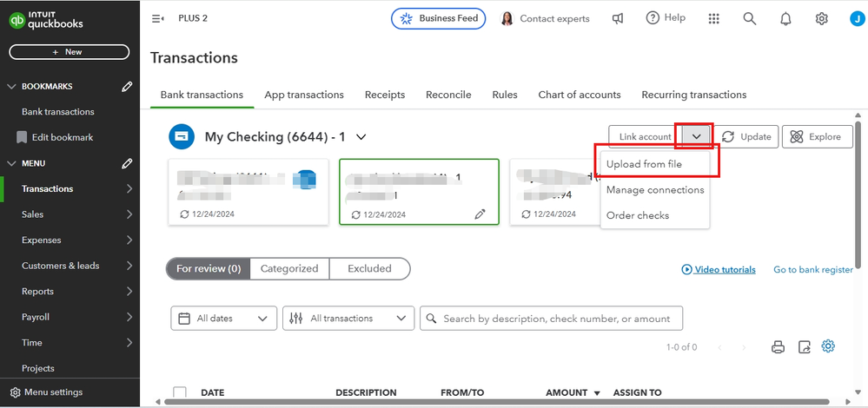Click the edit pencil on selected account card
The width and height of the screenshot is (868, 408).
[480, 214]
